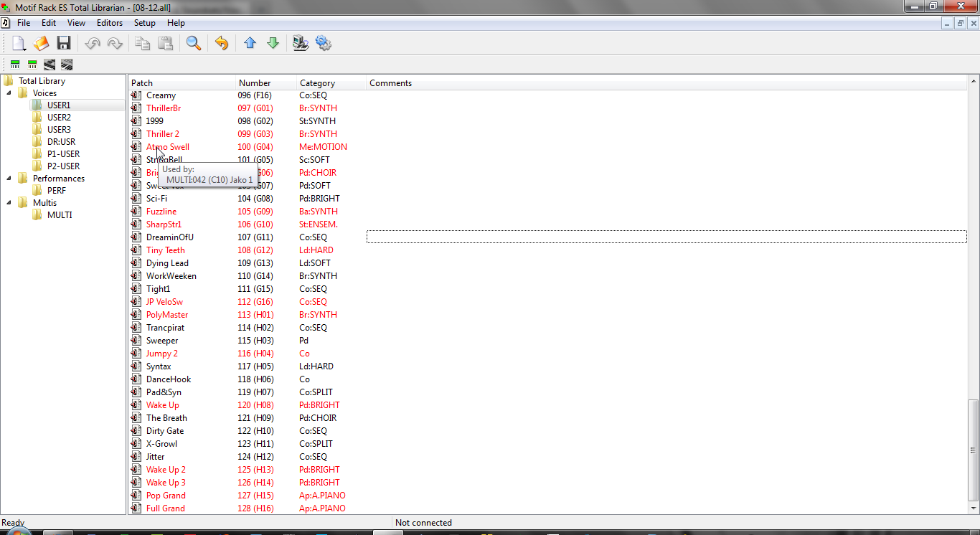Open the Setup menu
The width and height of the screenshot is (980, 535).
tap(145, 23)
